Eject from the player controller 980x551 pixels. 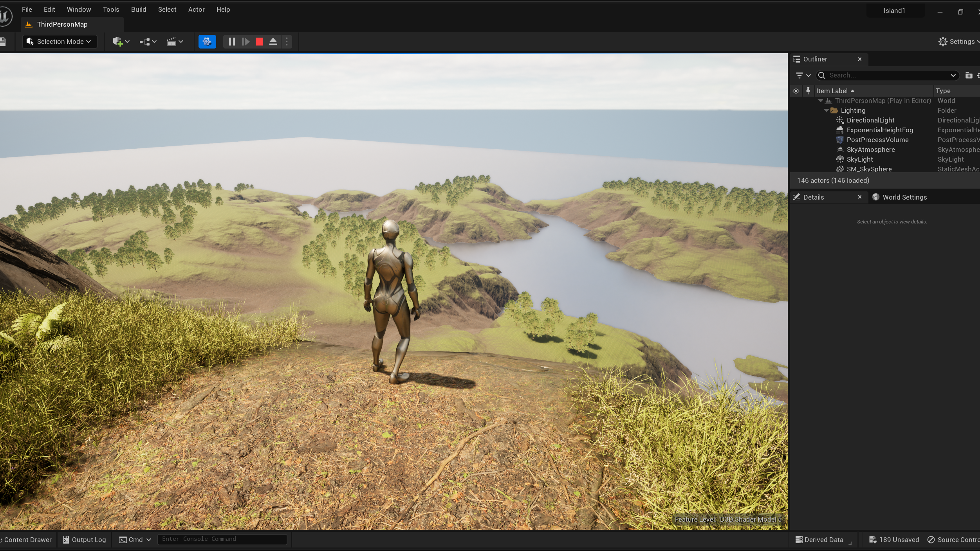[273, 41]
